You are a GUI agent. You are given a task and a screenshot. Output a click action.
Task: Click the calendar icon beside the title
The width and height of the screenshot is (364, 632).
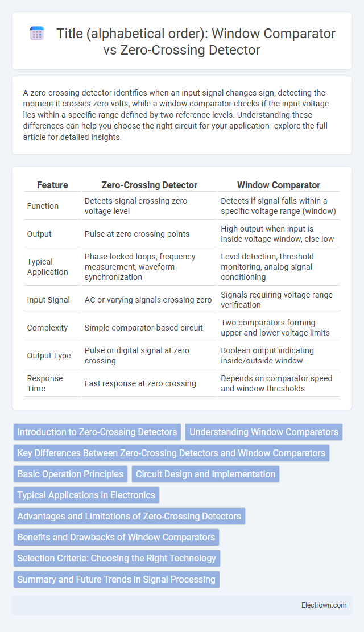[36, 34]
